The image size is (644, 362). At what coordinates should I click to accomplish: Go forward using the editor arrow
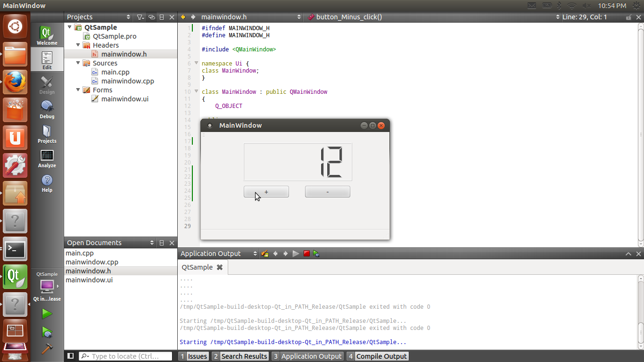(x=193, y=17)
